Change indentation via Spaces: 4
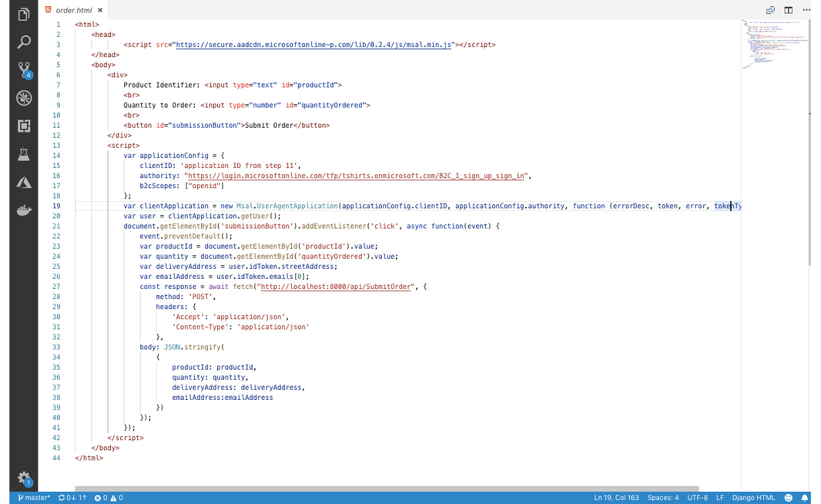Screen dimensions: 821x504 [x=663, y=498]
